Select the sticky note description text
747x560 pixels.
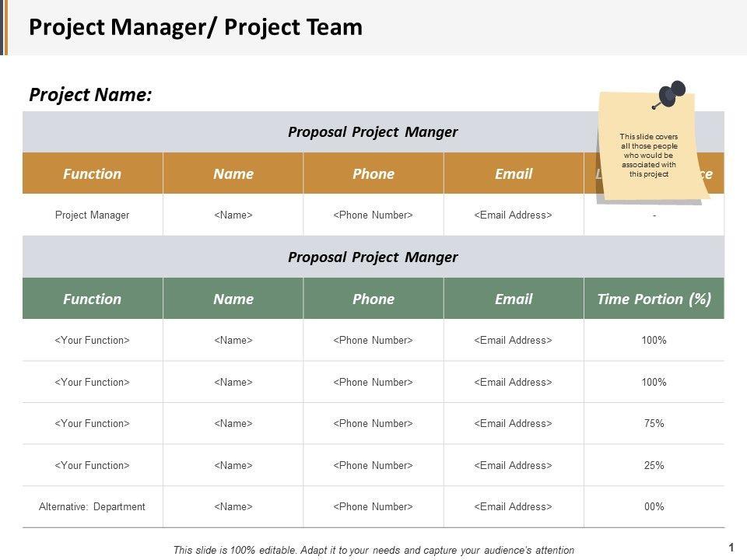648,156
